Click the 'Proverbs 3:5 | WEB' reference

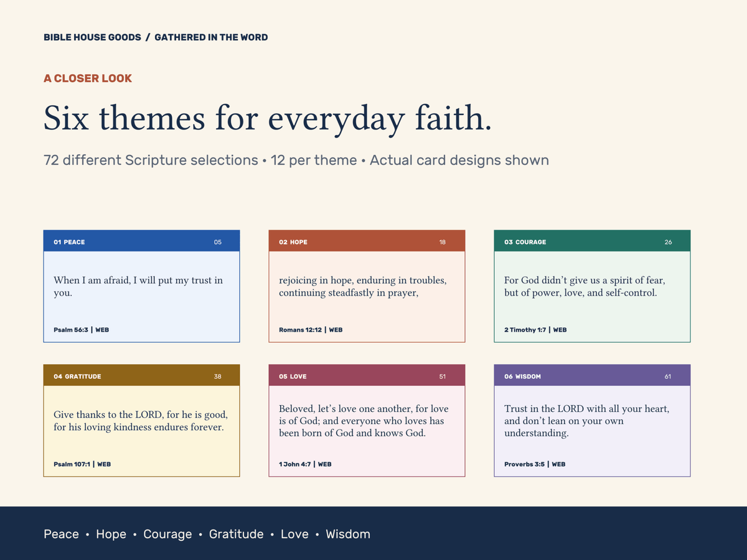tap(535, 464)
